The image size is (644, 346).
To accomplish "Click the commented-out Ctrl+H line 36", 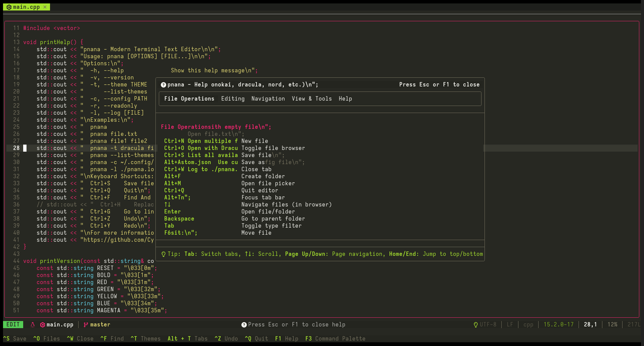I will tap(95, 204).
